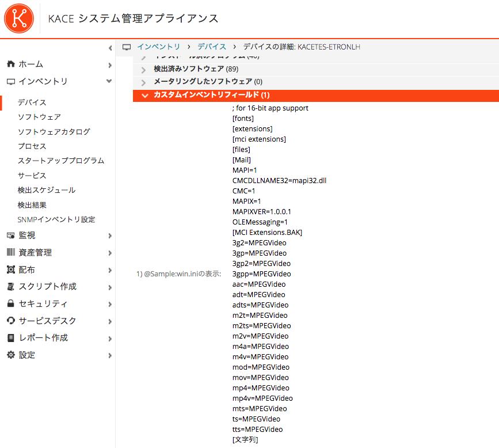Open 検出結果 in the sidebar

point(32,205)
